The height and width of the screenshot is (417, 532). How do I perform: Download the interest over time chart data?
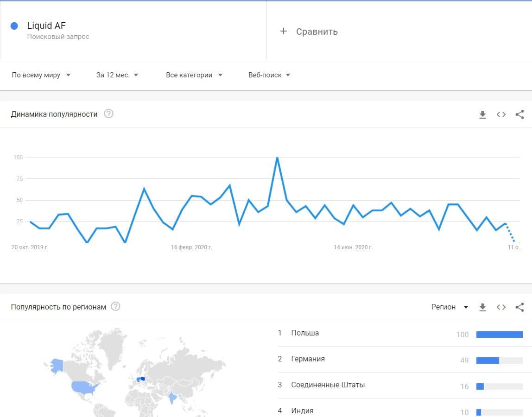482,114
